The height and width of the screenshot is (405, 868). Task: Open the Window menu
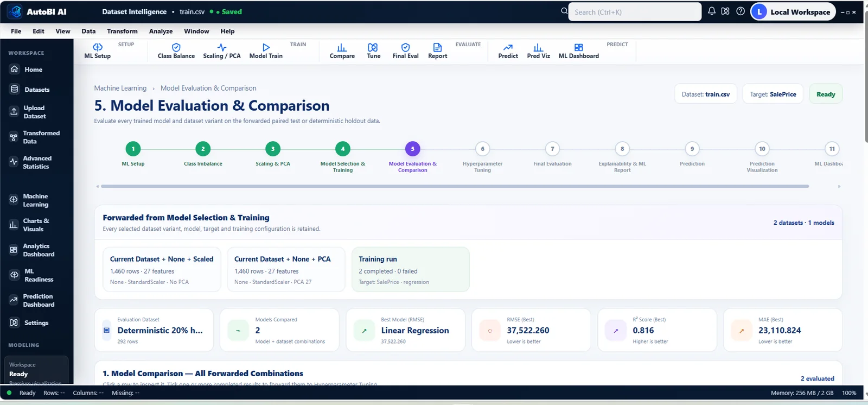pos(196,31)
